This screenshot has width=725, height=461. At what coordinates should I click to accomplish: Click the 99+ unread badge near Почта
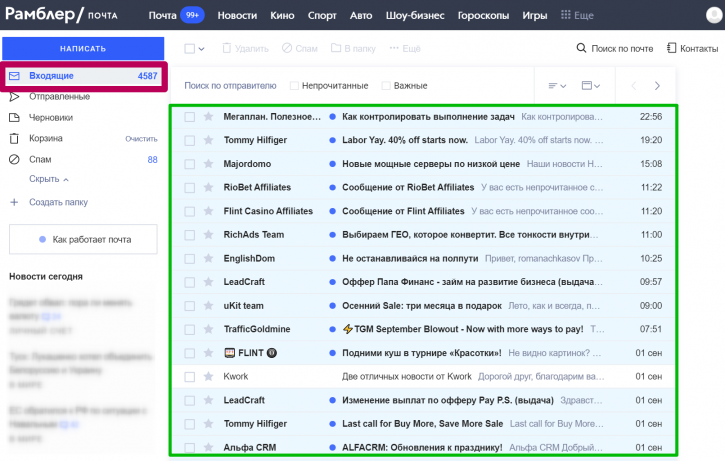tap(192, 15)
